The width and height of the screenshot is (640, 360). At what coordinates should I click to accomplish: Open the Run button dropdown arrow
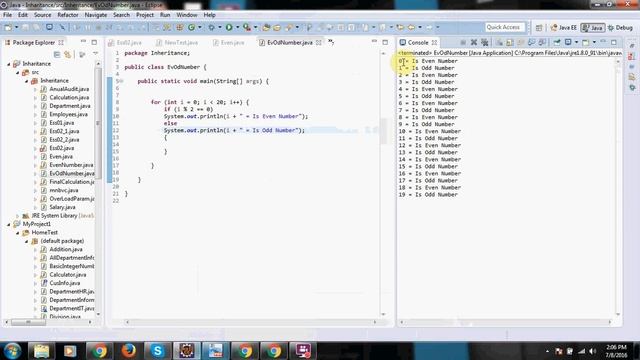(x=237, y=27)
